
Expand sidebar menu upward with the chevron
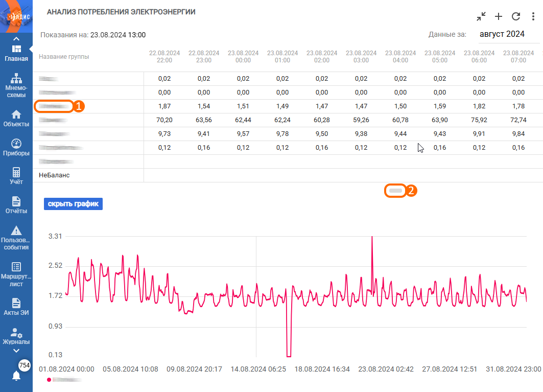click(x=16, y=39)
